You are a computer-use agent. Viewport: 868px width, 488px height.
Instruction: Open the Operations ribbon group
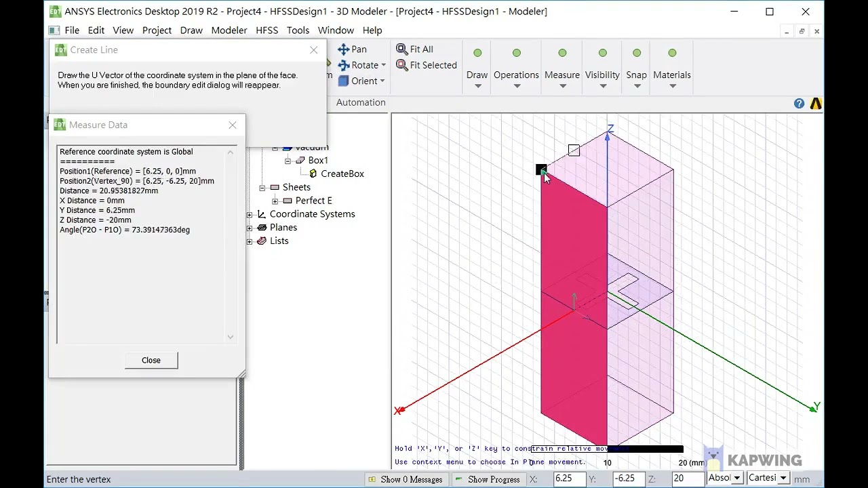[516, 70]
